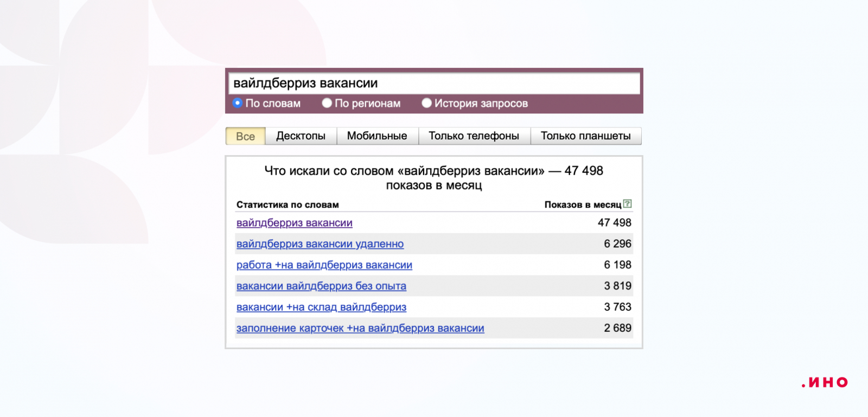
Task: Click the search field with вайлдберриз вакансии
Action: point(434,83)
